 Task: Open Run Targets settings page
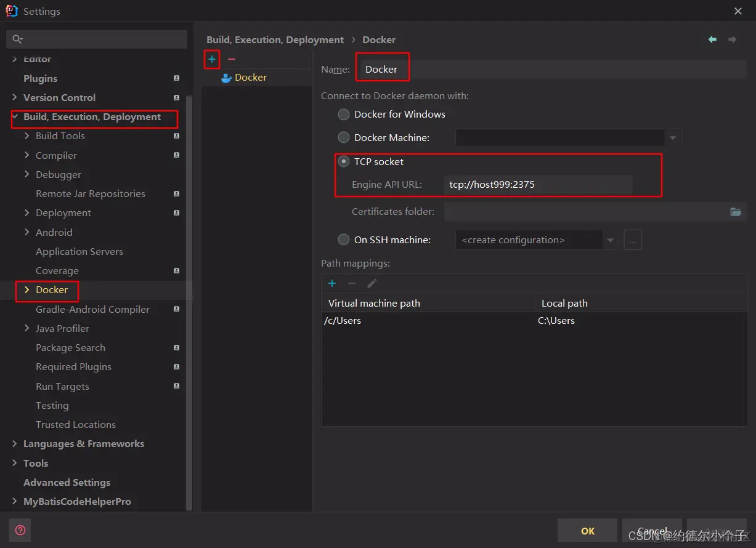pos(62,387)
